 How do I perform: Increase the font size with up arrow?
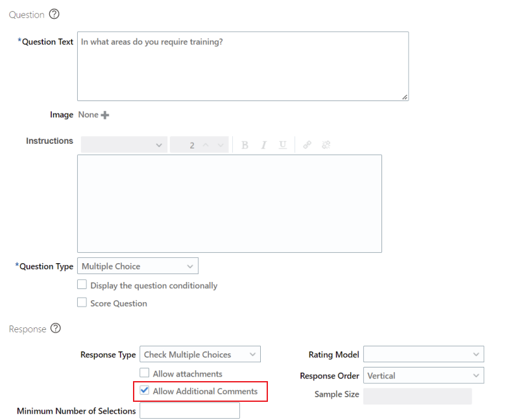click(x=206, y=145)
